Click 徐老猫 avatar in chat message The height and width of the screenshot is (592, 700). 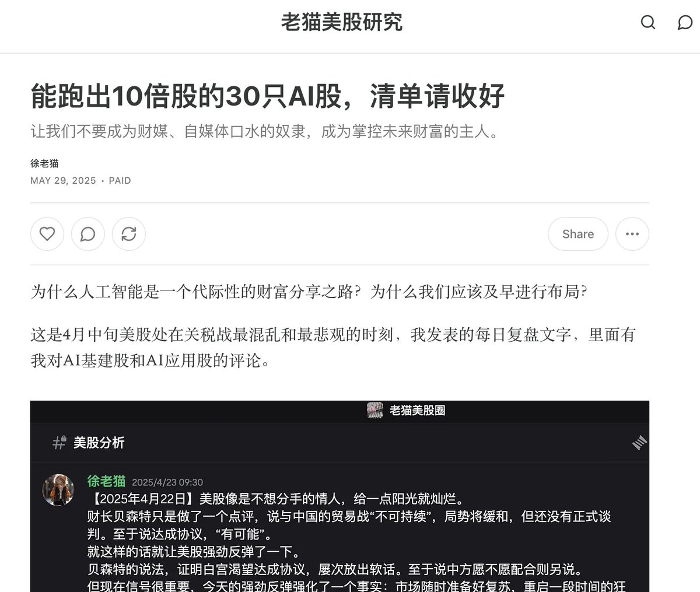[58, 490]
